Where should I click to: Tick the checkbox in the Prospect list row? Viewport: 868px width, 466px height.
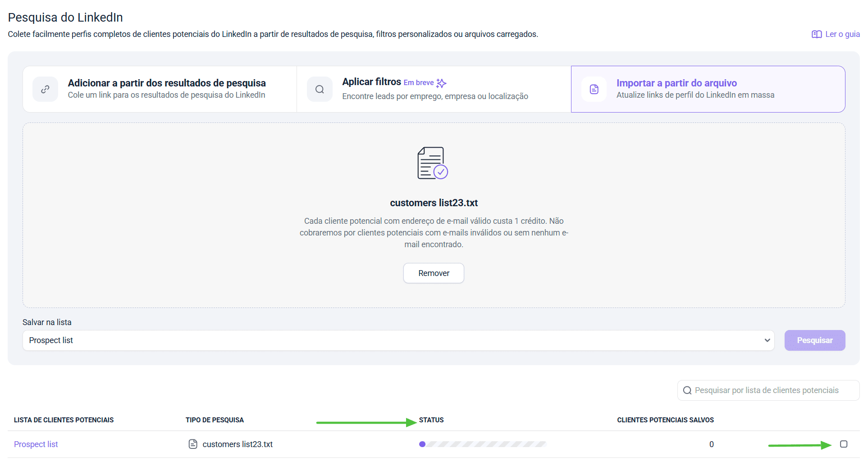844,444
